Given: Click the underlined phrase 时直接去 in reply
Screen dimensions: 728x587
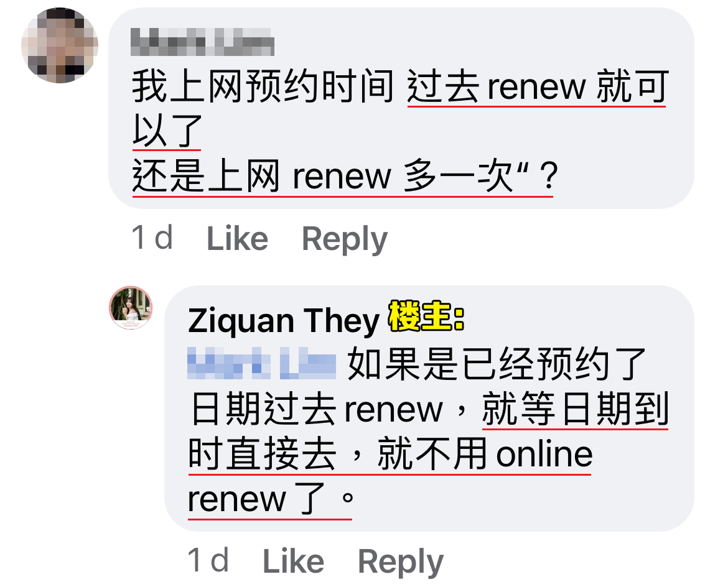Looking at the screenshot, I should (263, 454).
